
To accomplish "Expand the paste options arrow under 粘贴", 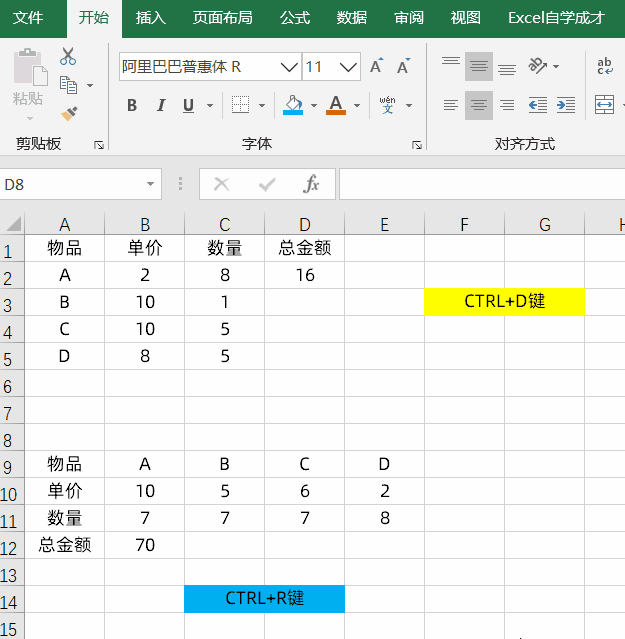I will coord(29,119).
